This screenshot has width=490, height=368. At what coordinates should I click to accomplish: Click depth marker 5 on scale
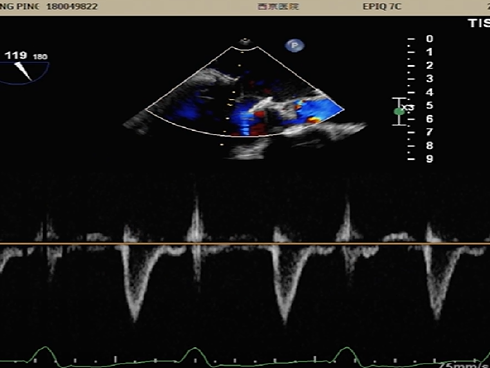click(x=429, y=106)
